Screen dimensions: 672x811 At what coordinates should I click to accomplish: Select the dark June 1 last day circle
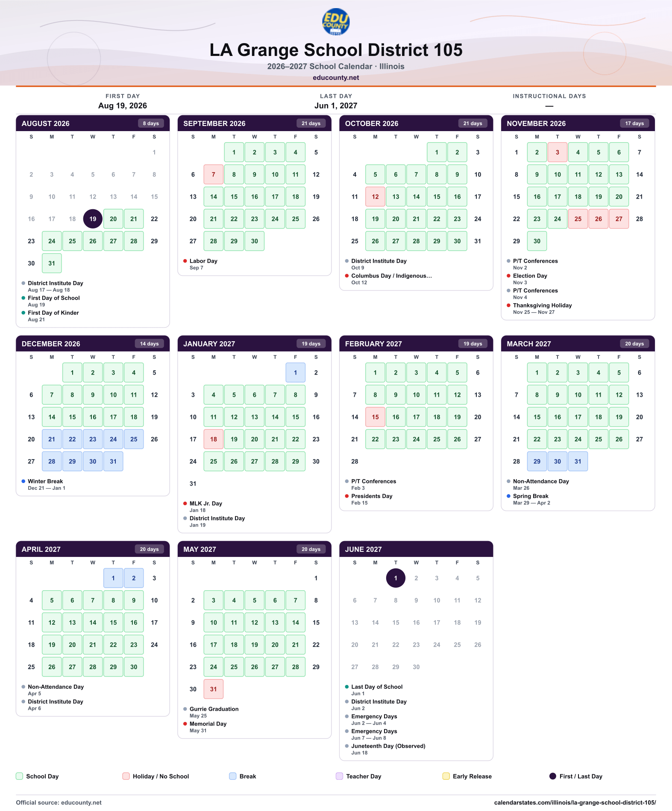(396, 578)
